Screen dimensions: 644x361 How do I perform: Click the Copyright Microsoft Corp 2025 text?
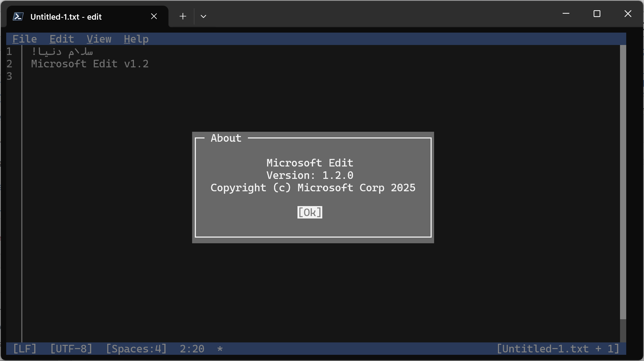pyautogui.click(x=313, y=188)
